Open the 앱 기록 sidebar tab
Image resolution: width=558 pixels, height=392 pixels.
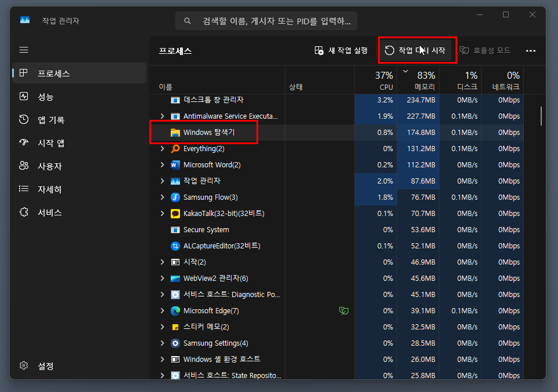79,120
